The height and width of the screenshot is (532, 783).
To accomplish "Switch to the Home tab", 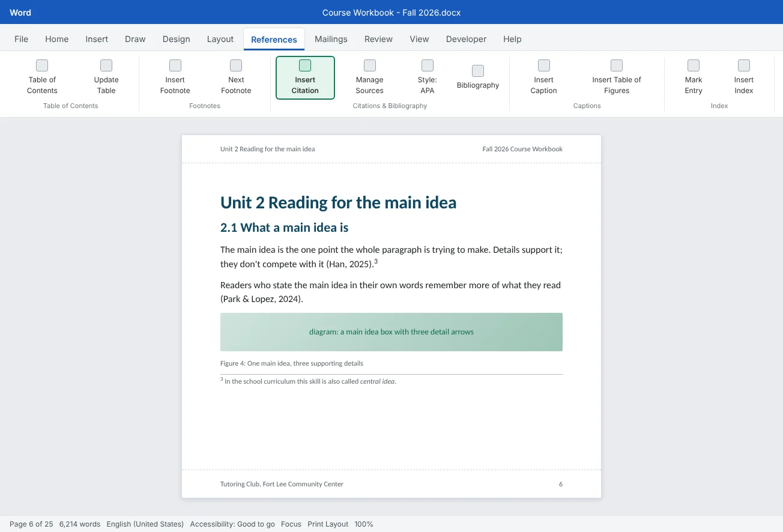I will (x=57, y=39).
